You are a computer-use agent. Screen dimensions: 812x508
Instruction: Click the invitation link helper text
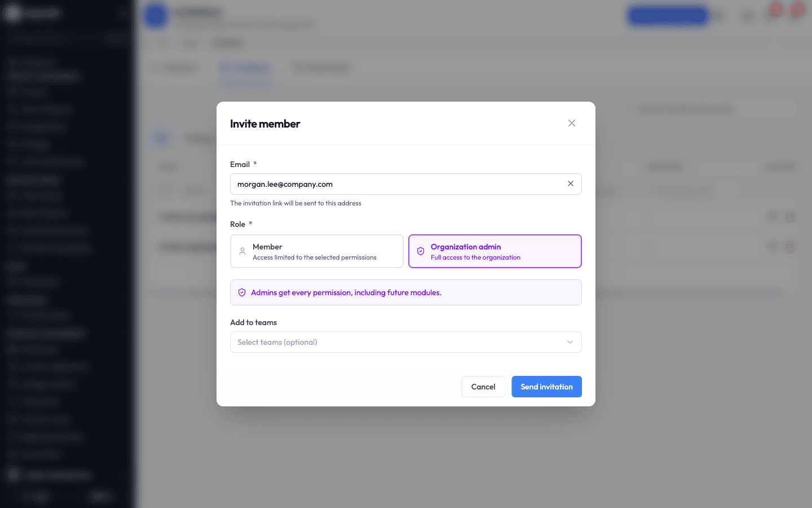[295, 203]
